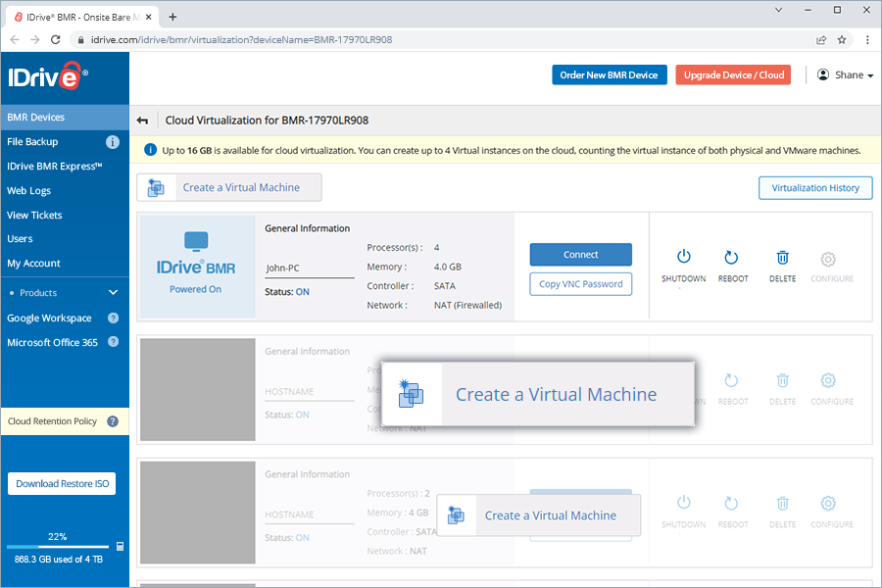Collapse the Products section chevron

[113, 293]
